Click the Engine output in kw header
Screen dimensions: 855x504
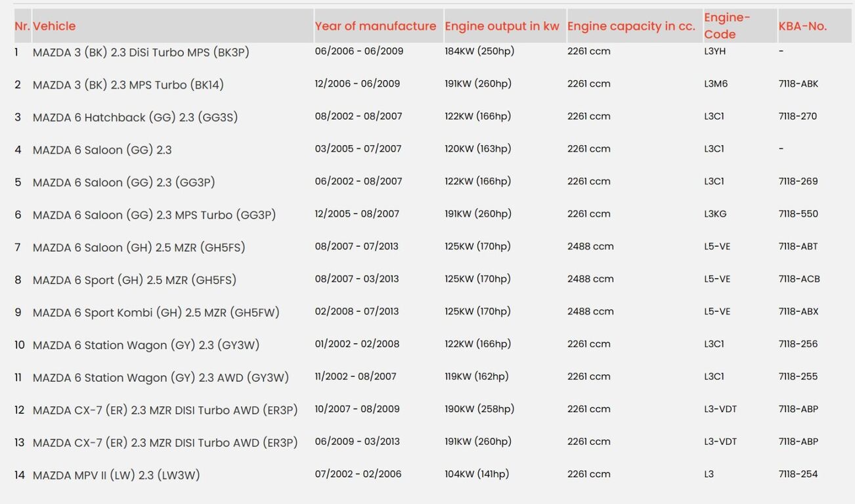click(x=502, y=26)
